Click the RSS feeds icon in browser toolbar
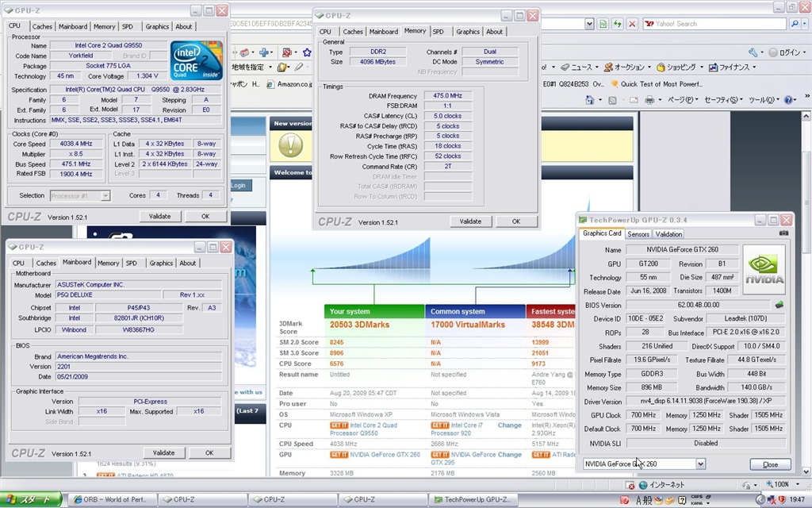Image resolution: width=812 pixels, height=508 pixels. coord(612,101)
